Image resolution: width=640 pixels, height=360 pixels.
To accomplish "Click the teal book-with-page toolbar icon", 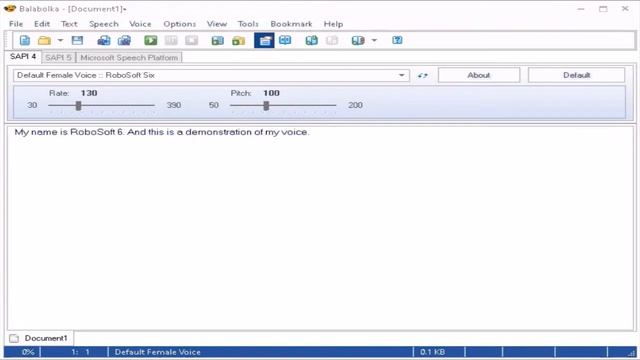I will click(311, 40).
